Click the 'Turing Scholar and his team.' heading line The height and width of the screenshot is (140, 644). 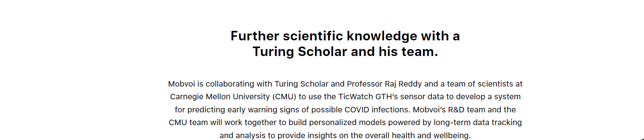(345, 52)
